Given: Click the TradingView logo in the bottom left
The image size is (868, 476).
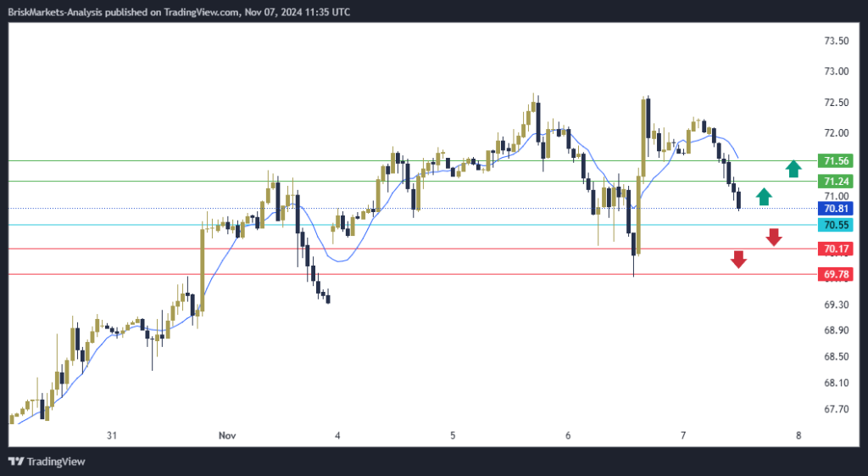Looking at the screenshot, I should coord(47,461).
